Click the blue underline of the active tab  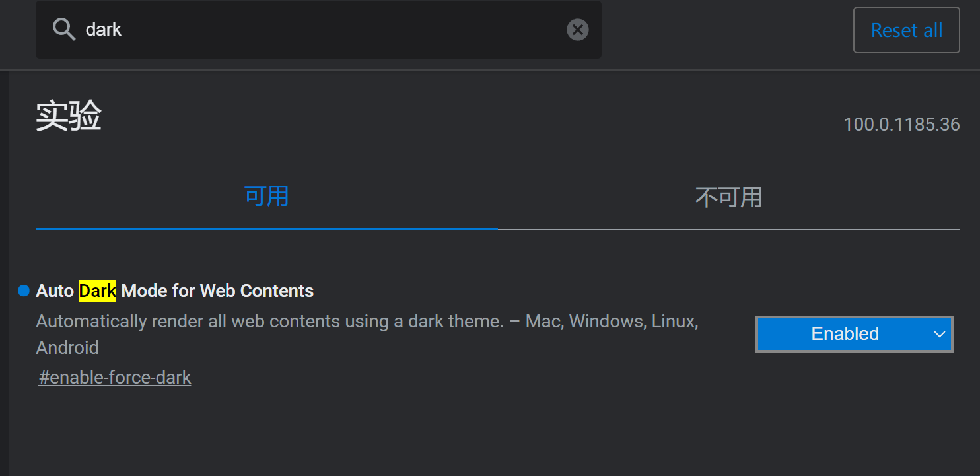click(266, 230)
